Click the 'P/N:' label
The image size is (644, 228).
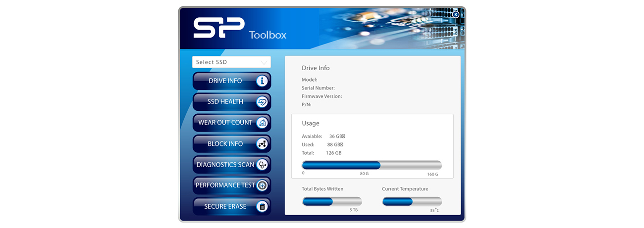pos(306,105)
